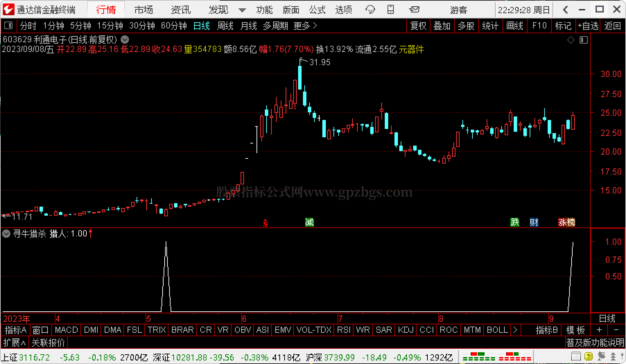Viewport: 626px width, 364px height.
Task: Open the 行情 menu tab
Action: tap(106, 10)
